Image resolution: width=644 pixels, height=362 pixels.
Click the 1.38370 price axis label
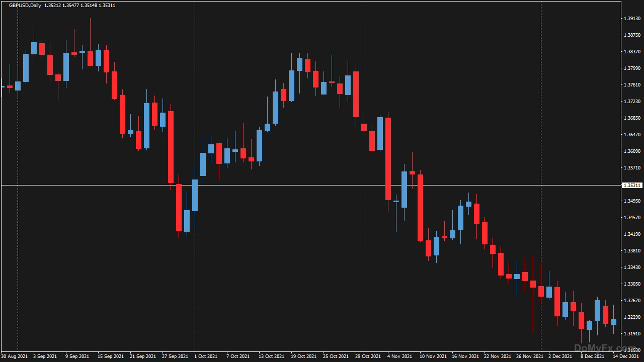pos(632,52)
